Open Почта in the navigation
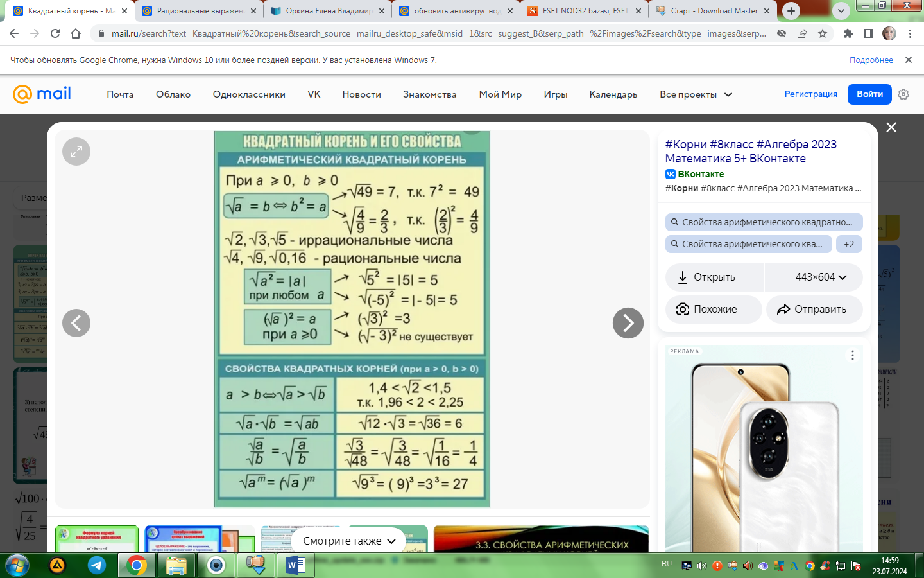924x578 pixels. pos(120,94)
